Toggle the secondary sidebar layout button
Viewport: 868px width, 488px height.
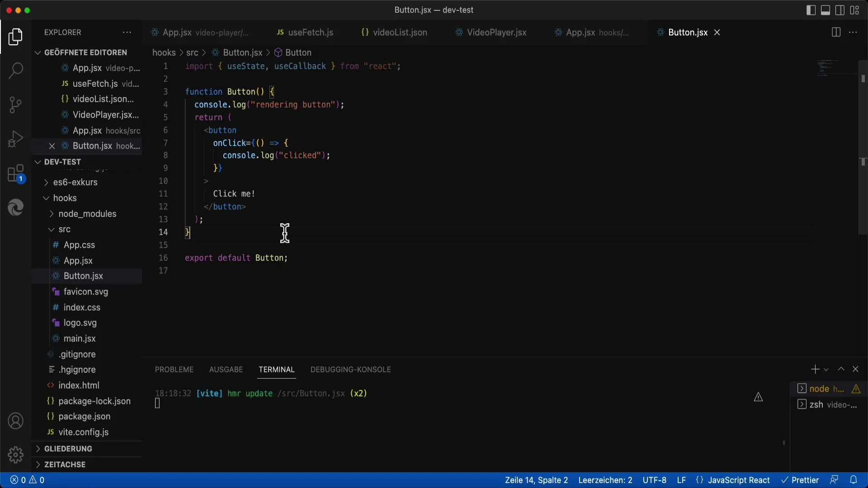(840, 10)
